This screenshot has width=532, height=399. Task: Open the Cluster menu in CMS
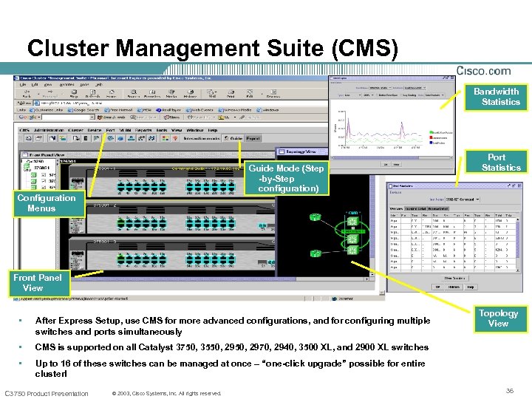click(x=75, y=130)
